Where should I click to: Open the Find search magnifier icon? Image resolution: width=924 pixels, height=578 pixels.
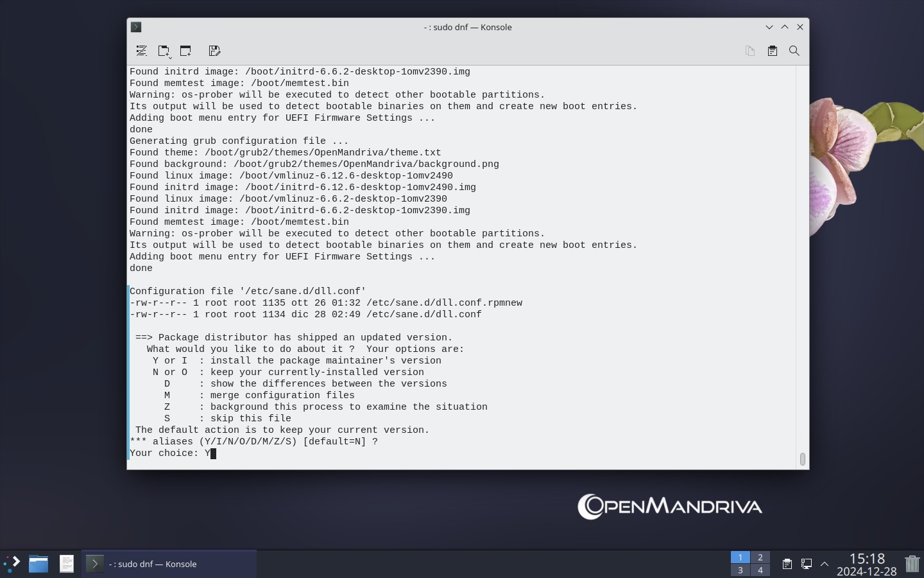click(794, 51)
